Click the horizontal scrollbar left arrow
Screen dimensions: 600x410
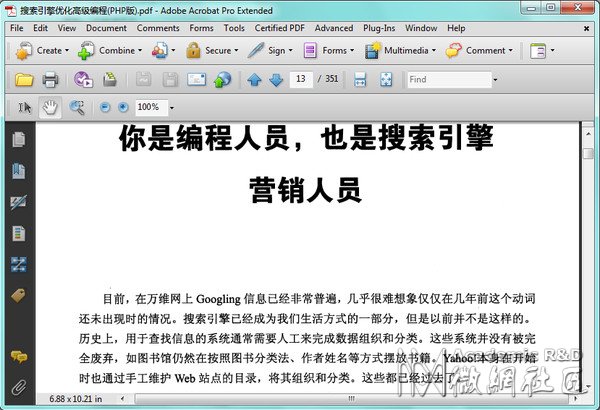click(x=122, y=399)
